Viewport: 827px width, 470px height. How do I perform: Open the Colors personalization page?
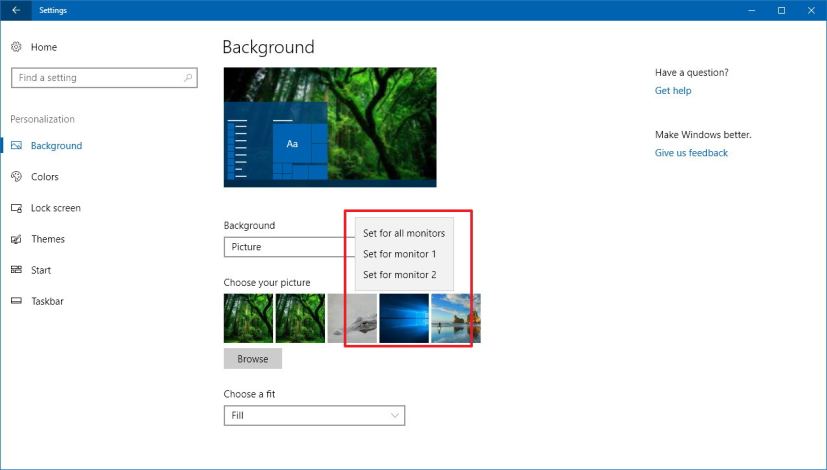[45, 177]
